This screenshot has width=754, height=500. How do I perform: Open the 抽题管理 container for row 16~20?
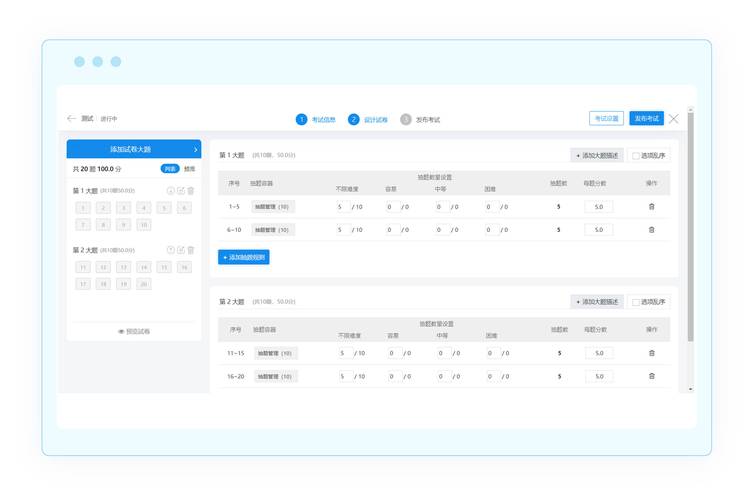tap(272, 376)
